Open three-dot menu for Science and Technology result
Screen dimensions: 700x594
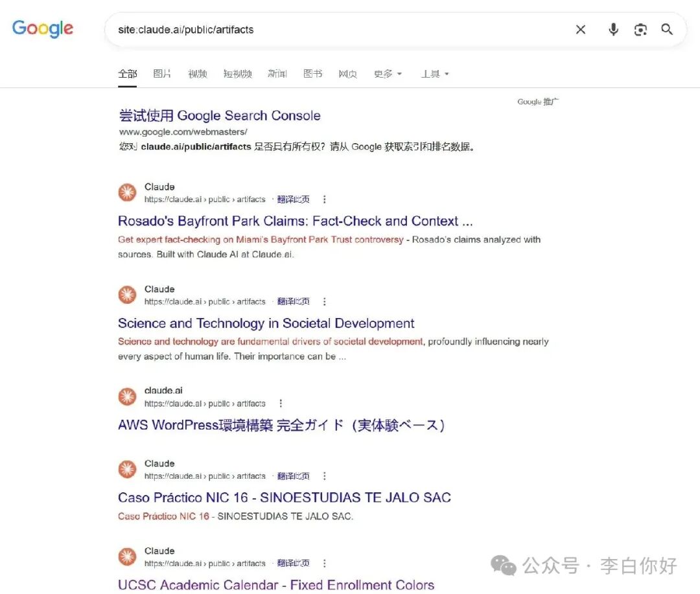(x=325, y=302)
